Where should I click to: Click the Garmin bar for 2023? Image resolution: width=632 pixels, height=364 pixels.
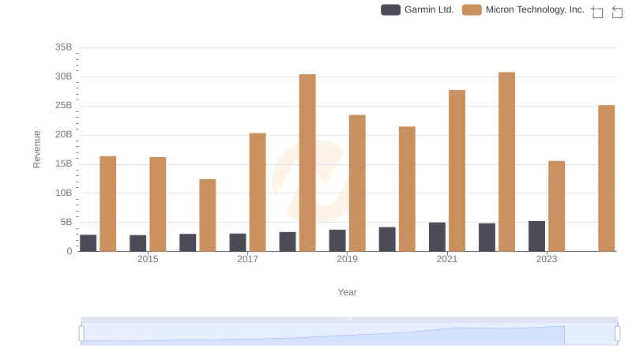(x=537, y=236)
